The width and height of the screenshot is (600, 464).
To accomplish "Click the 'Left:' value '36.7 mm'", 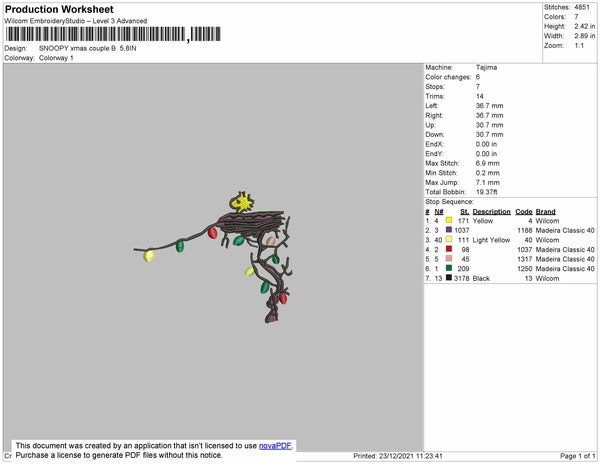I will (x=489, y=106).
